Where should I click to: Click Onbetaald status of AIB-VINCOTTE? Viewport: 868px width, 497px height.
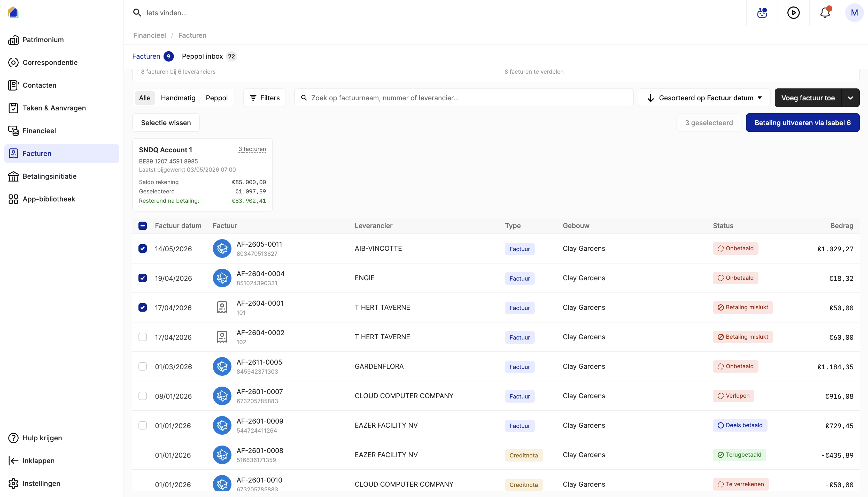tap(735, 249)
